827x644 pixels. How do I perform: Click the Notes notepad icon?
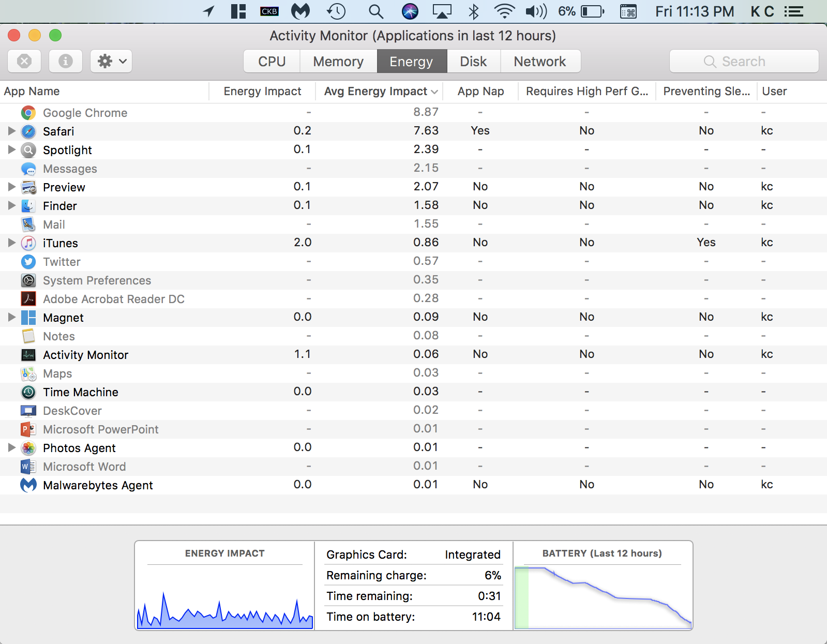pyautogui.click(x=28, y=336)
